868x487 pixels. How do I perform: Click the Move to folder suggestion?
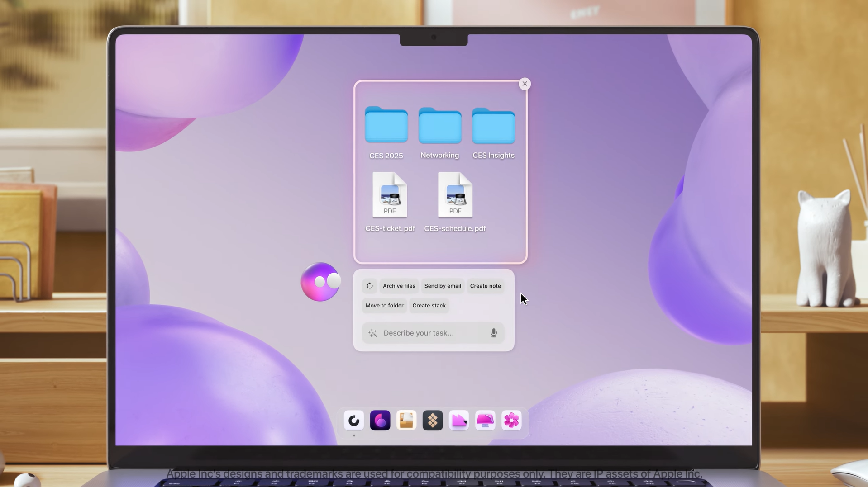tap(384, 306)
